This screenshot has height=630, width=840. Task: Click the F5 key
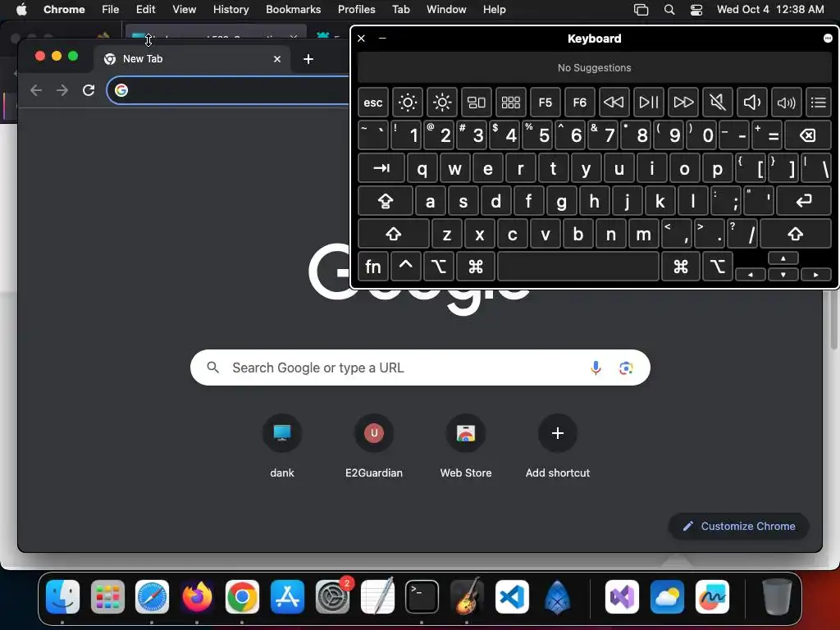546,103
